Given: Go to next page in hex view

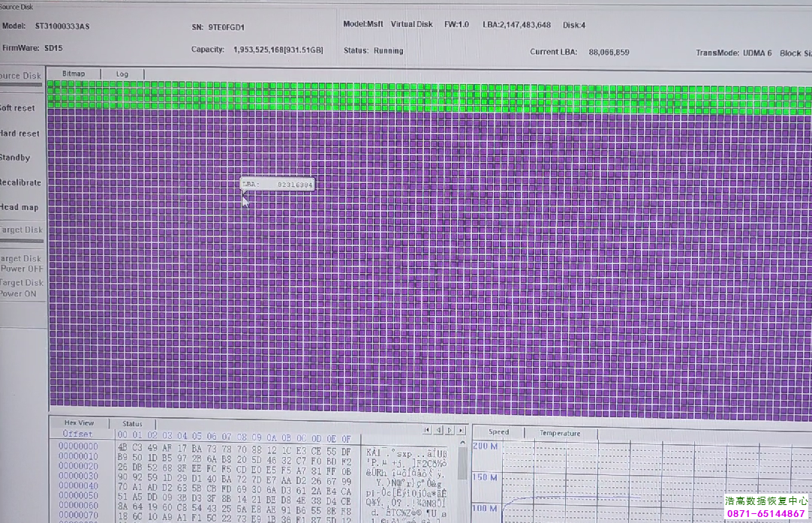Looking at the screenshot, I should tap(450, 430).
